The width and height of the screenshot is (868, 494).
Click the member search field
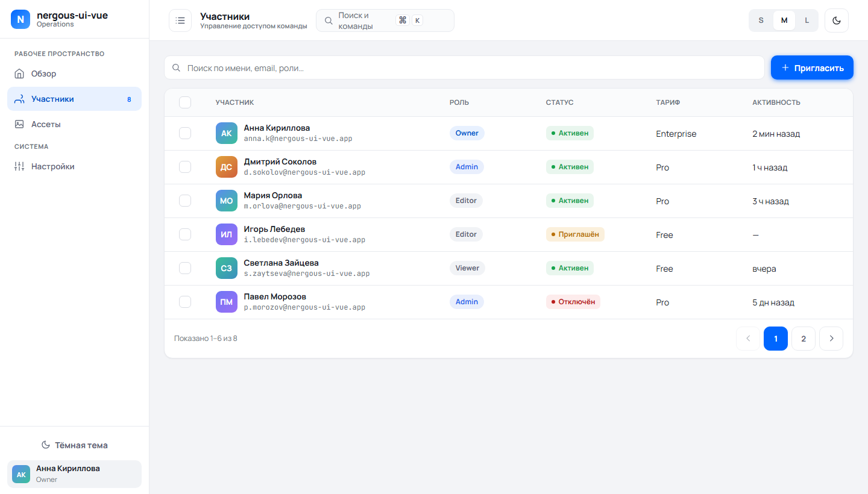(464, 68)
